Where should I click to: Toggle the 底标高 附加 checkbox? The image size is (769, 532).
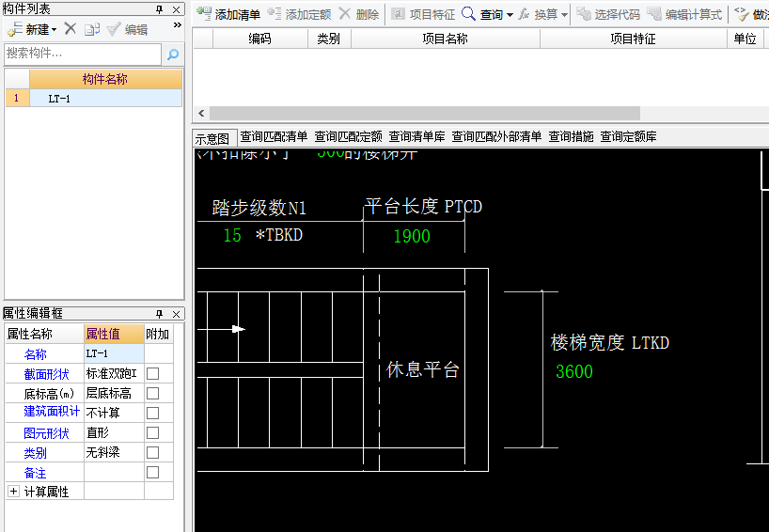[152, 393]
